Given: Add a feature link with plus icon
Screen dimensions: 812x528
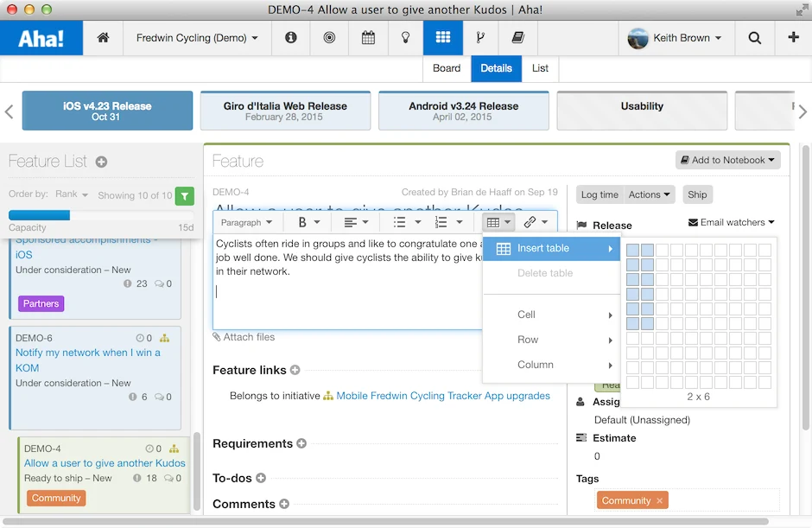Looking at the screenshot, I should 295,370.
